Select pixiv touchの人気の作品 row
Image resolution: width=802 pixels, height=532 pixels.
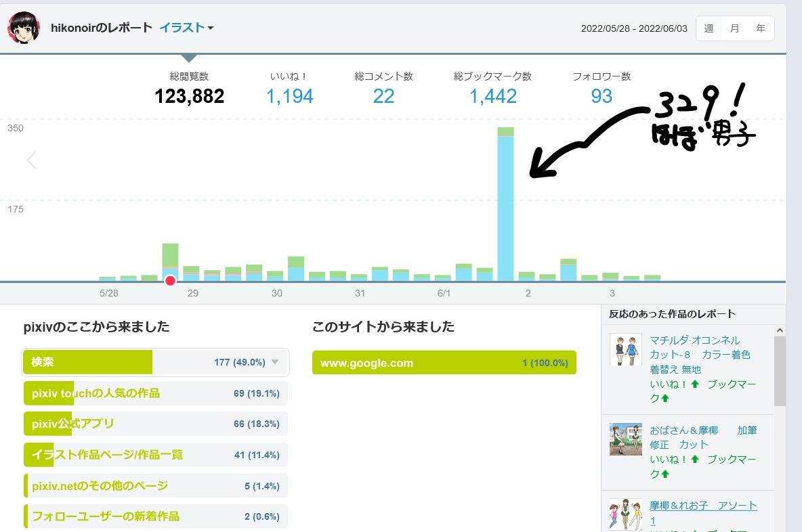pos(156,393)
